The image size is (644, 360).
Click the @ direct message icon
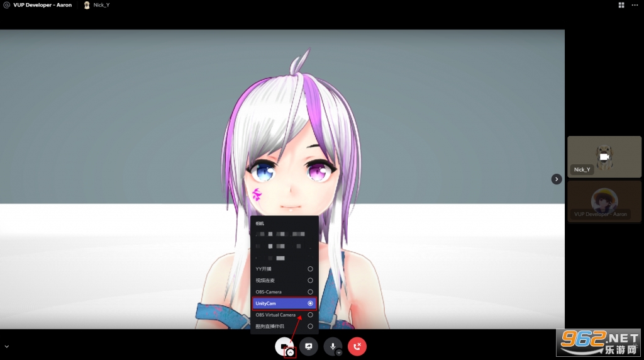(x=6, y=5)
